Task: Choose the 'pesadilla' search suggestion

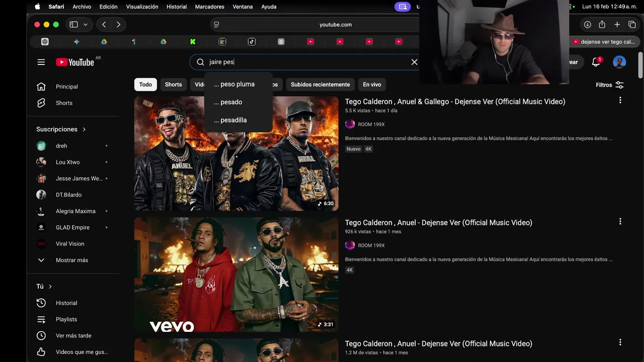Action: click(238, 120)
